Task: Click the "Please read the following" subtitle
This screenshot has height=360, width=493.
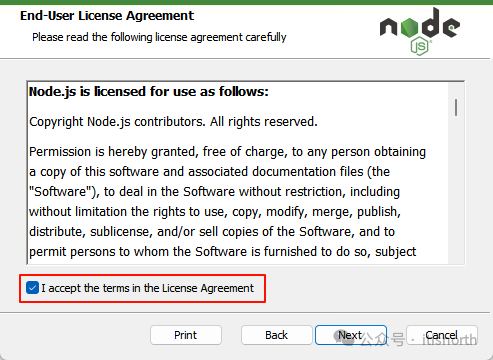Action: pyautogui.click(x=159, y=37)
